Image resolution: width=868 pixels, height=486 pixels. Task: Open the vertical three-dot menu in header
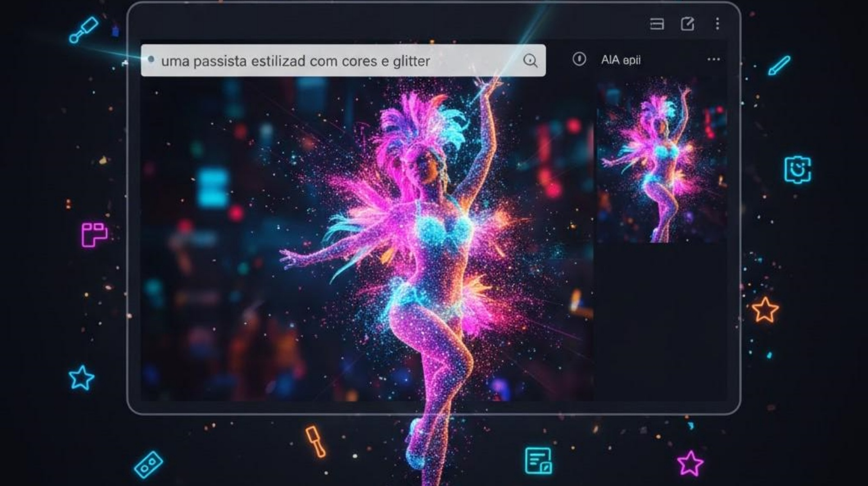[717, 23]
